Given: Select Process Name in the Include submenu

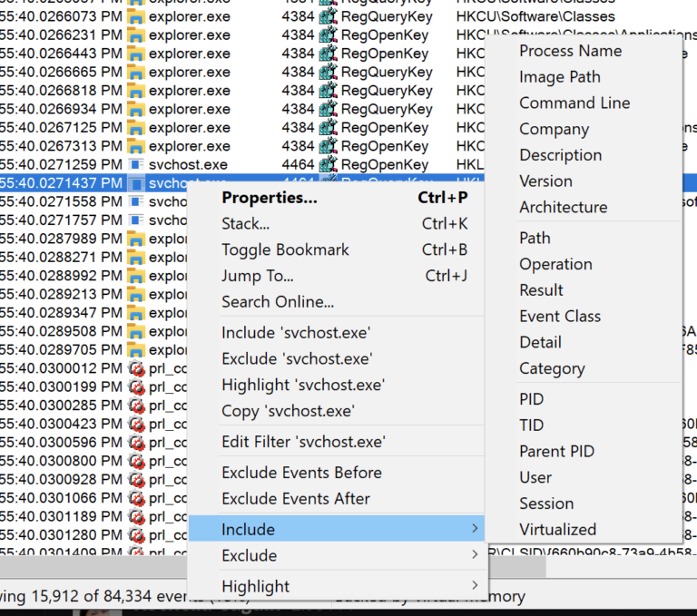Looking at the screenshot, I should (x=570, y=51).
